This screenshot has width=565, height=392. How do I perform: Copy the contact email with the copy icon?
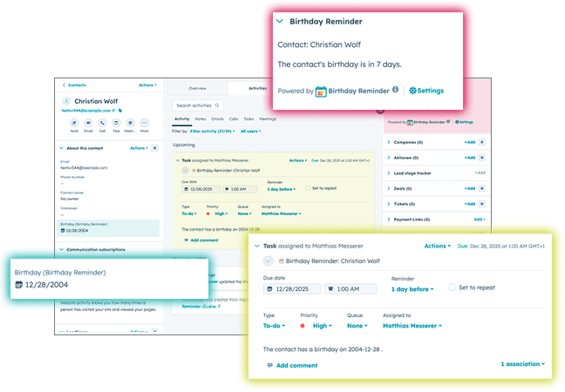pos(120,111)
